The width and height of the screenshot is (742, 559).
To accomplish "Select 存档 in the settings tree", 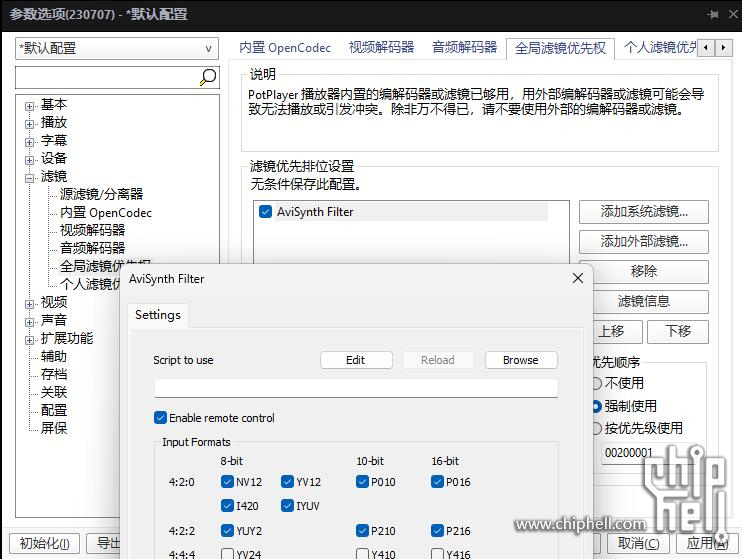I will pyautogui.click(x=53, y=374).
